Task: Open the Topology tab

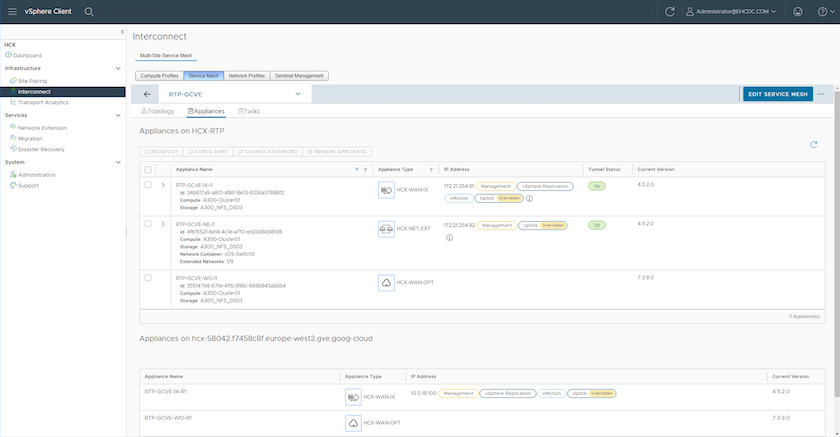Action: (158, 111)
